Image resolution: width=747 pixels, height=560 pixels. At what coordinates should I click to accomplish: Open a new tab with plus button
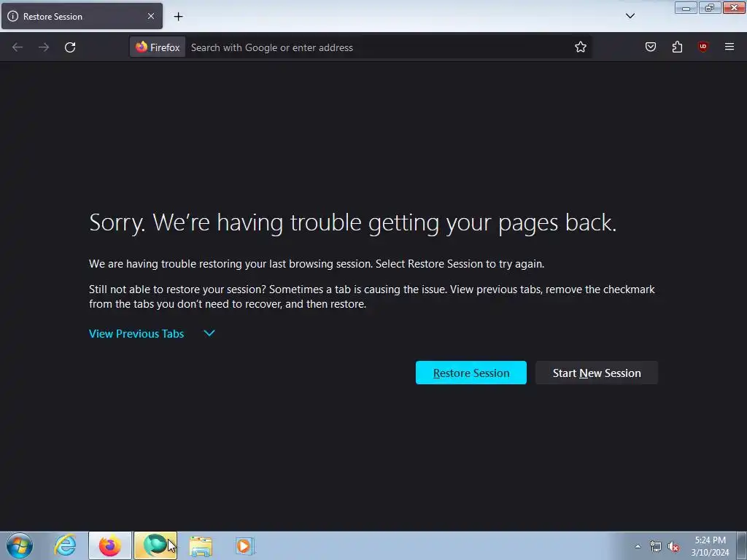[x=178, y=17]
